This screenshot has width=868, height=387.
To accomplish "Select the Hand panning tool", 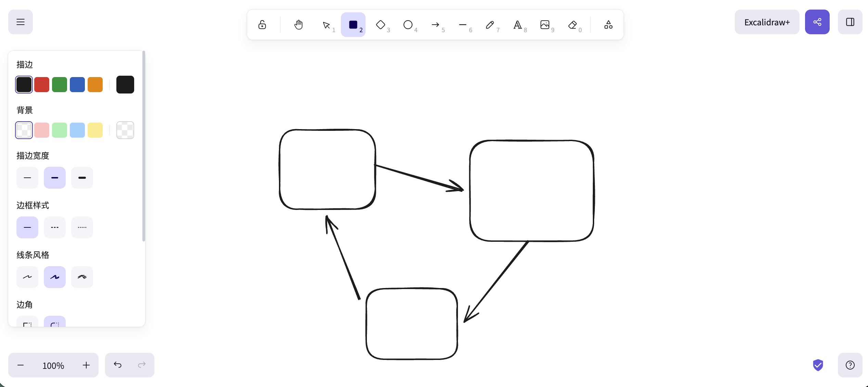I will point(298,25).
